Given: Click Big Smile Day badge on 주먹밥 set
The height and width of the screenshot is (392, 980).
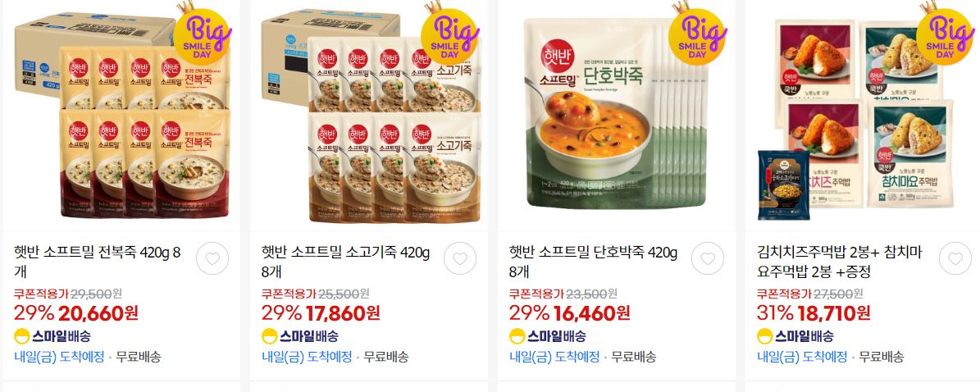Looking at the screenshot, I should (x=946, y=34).
